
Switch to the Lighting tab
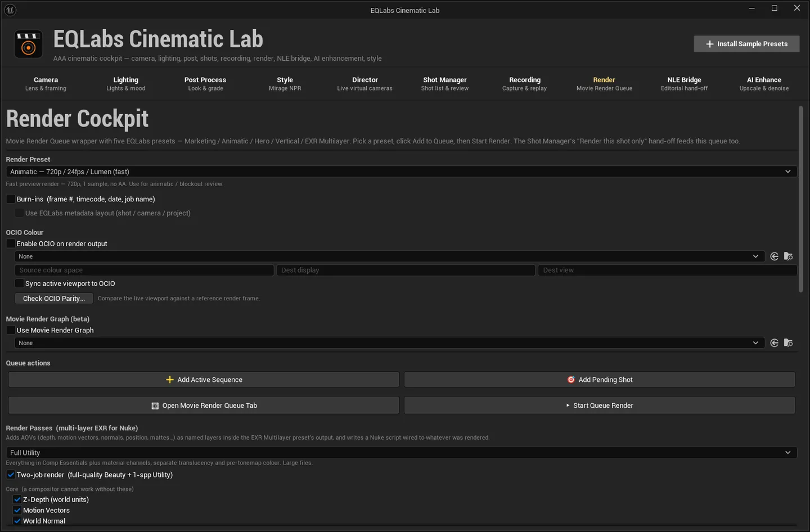[125, 84]
